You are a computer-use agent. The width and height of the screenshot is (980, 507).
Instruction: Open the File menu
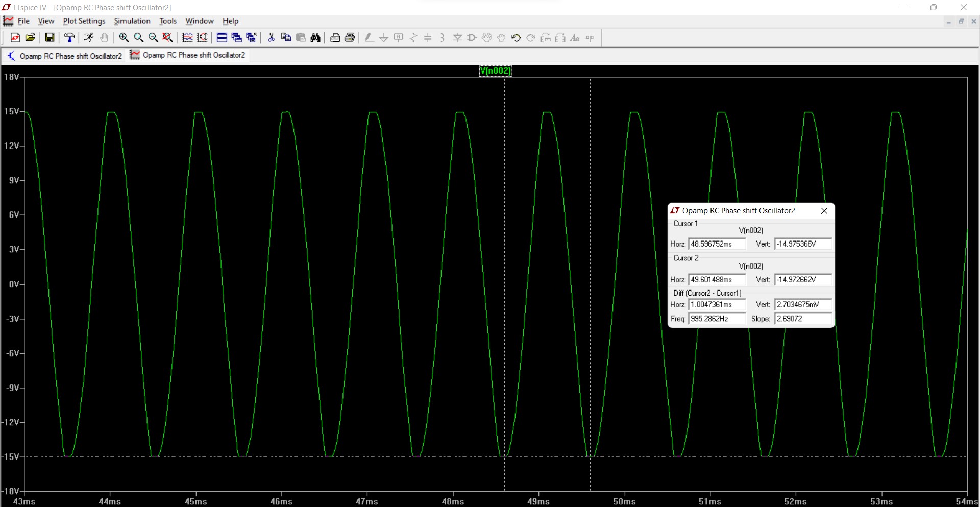pyautogui.click(x=23, y=21)
